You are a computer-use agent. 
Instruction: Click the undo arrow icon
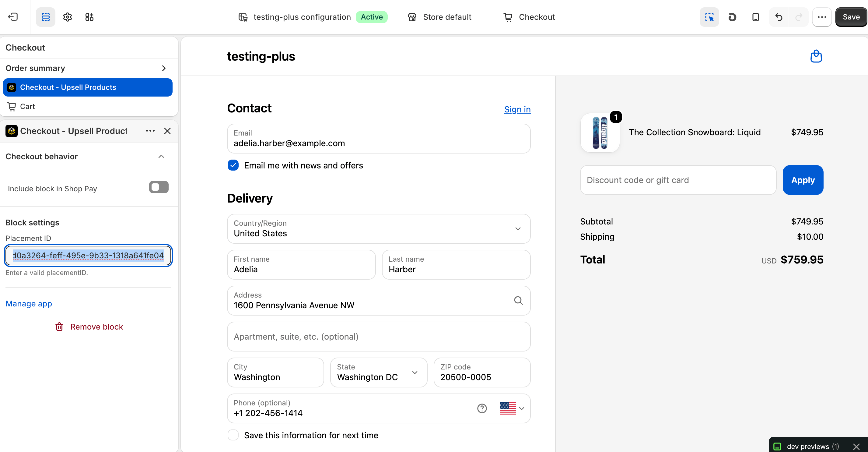(779, 17)
